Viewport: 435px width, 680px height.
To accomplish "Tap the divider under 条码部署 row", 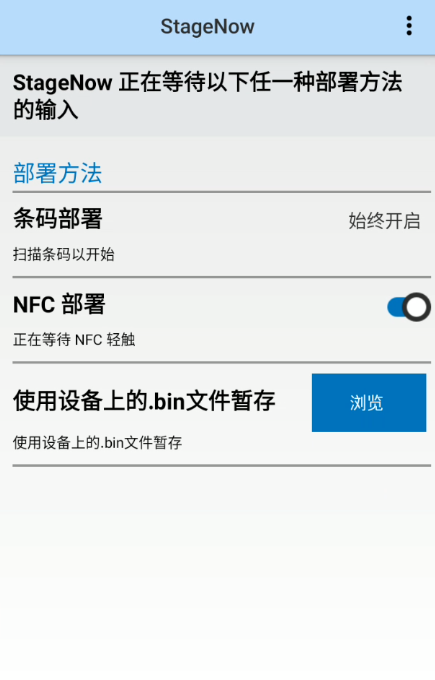I will click(222, 277).
